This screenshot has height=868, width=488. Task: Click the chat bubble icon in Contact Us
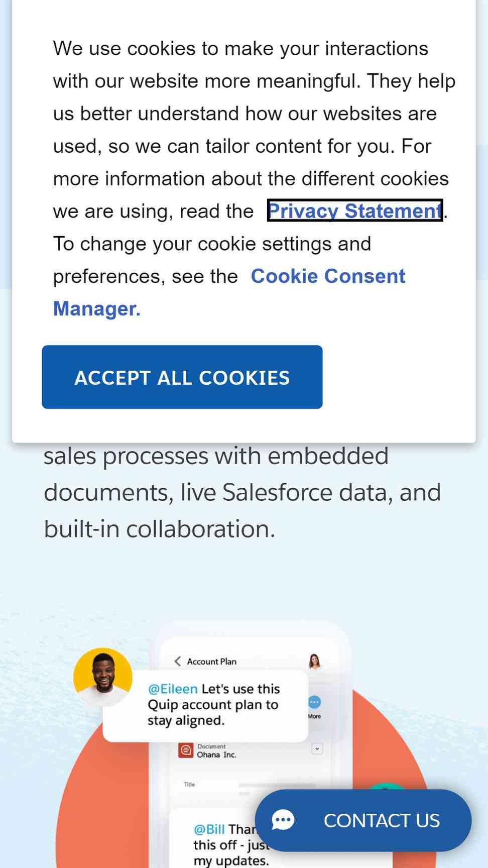(283, 820)
